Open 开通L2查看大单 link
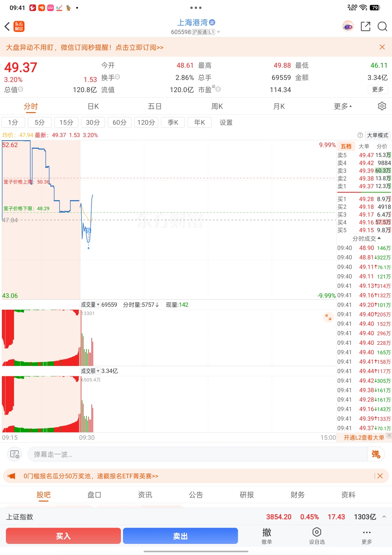392x555 pixels. click(364, 437)
